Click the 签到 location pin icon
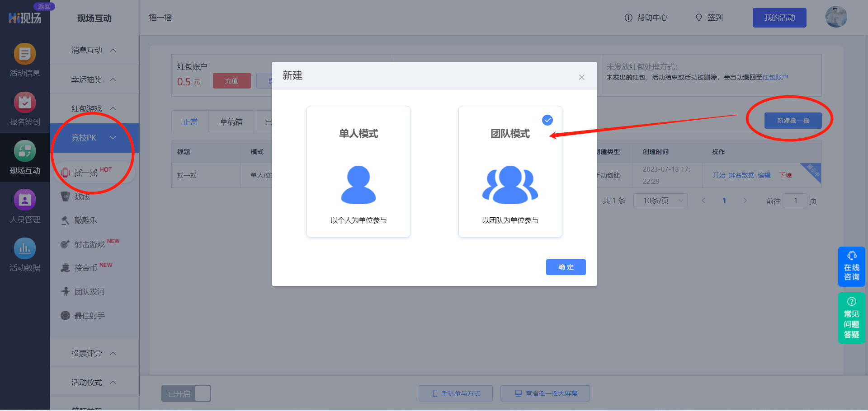 pos(699,18)
